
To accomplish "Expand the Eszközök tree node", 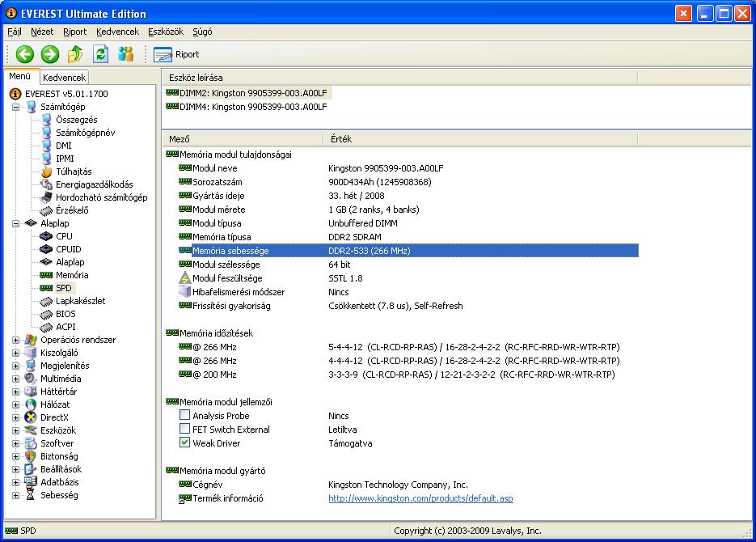I will [16, 431].
